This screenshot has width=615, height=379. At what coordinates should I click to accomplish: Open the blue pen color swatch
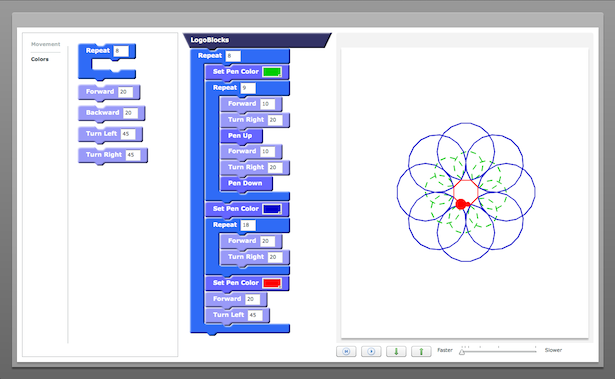click(x=272, y=209)
